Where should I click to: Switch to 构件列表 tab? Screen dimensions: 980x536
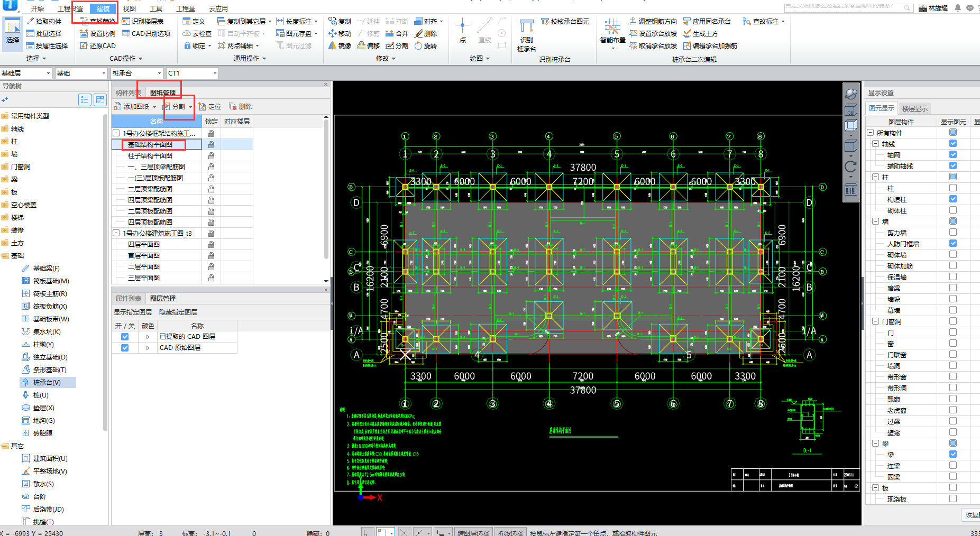pyautogui.click(x=129, y=93)
